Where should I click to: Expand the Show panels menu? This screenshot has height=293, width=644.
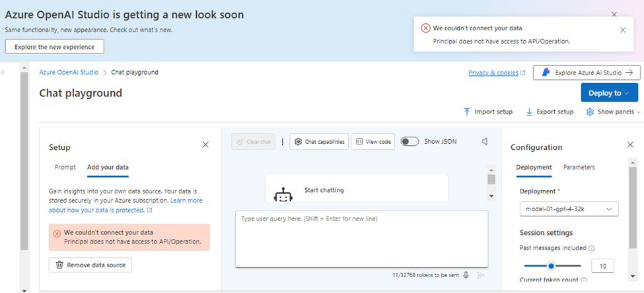(x=614, y=112)
